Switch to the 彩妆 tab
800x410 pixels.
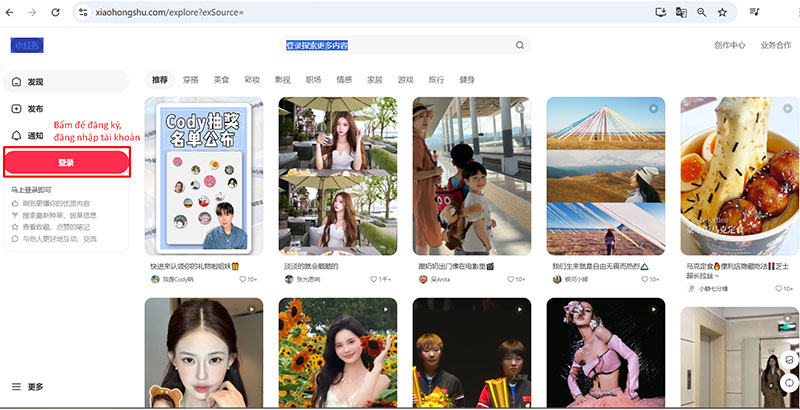point(252,80)
